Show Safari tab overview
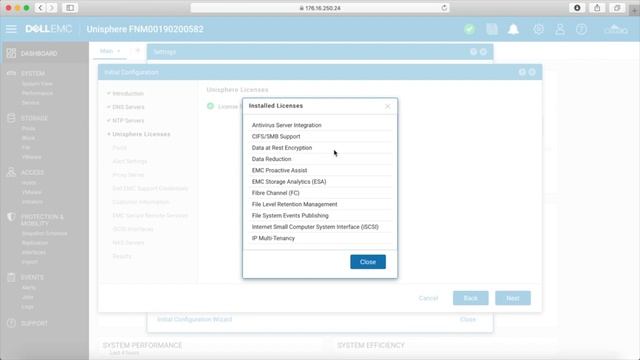This screenshot has width=640, height=360. pyautogui.click(x=617, y=8)
